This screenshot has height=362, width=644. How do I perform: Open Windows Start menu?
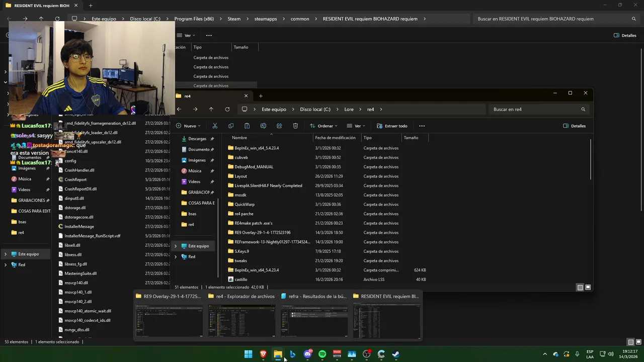tap(248, 354)
